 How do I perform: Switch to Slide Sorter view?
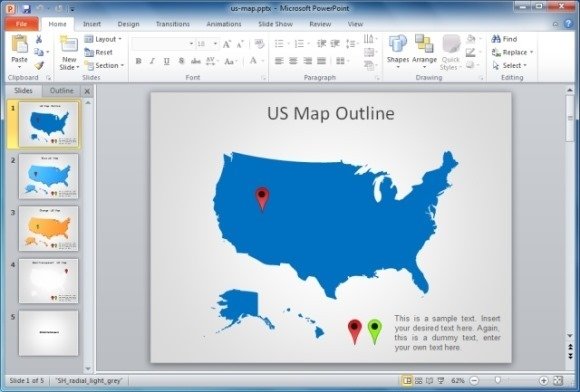pyautogui.click(x=418, y=381)
